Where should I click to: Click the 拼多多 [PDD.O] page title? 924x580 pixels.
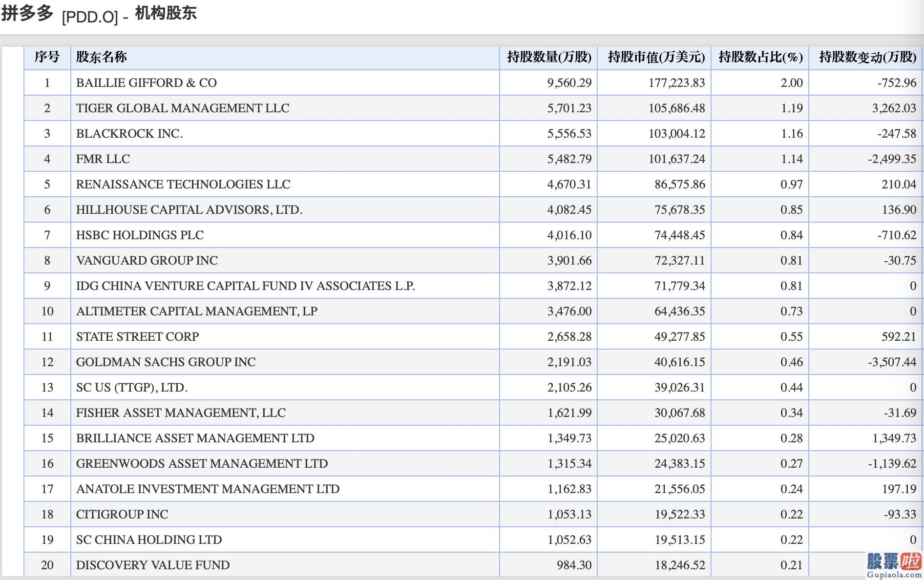pos(60,14)
